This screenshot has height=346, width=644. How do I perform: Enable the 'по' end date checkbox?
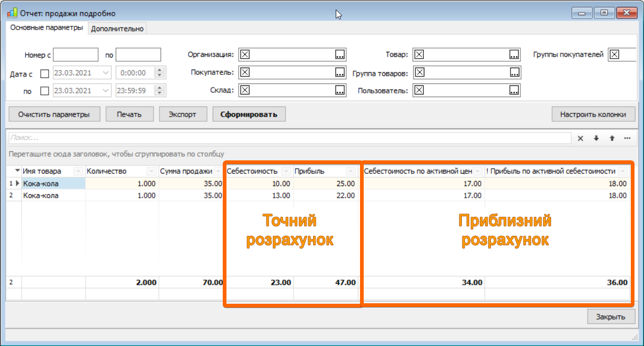coord(44,91)
